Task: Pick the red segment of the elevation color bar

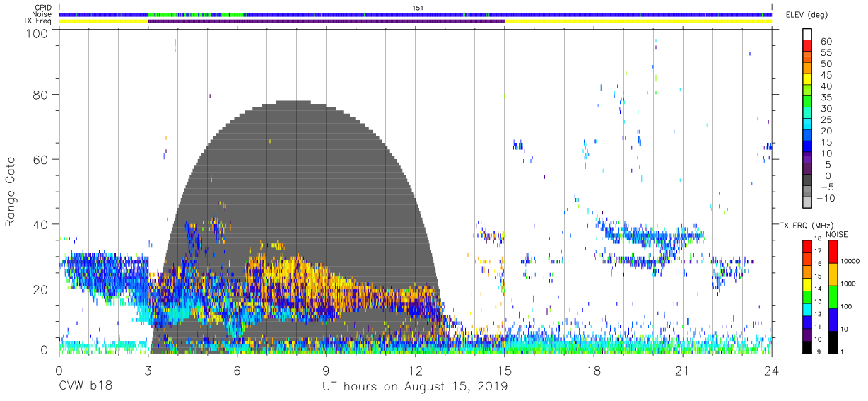Action: (x=807, y=47)
